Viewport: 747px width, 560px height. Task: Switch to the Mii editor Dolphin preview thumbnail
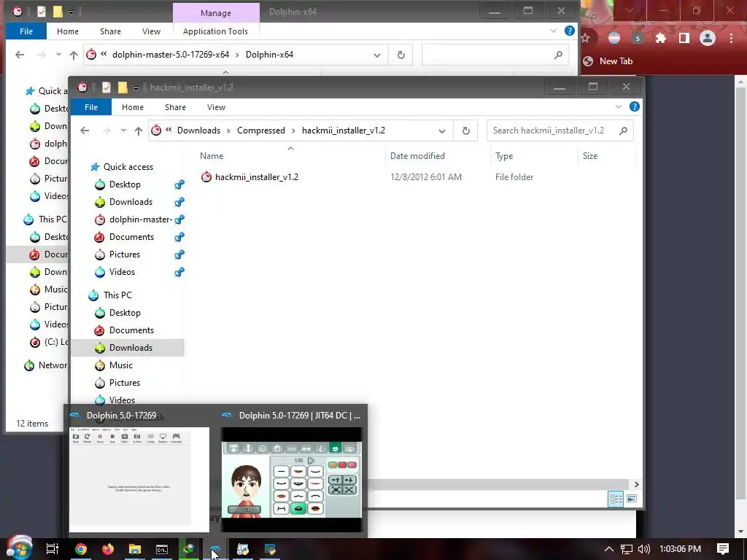point(292,479)
